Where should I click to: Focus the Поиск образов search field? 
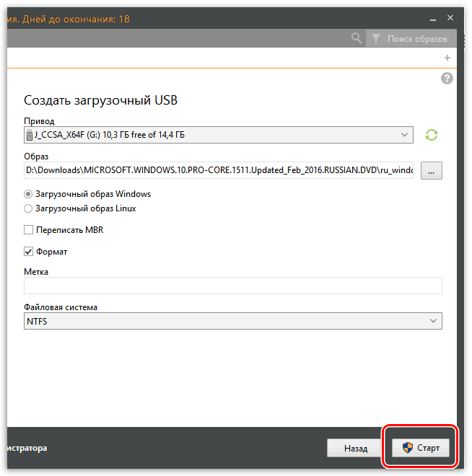point(417,38)
